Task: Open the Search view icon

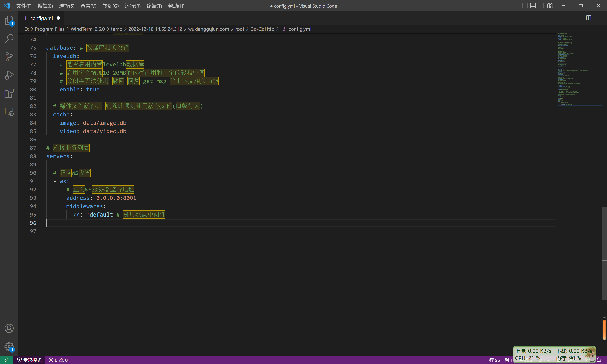Action: [x=9, y=38]
